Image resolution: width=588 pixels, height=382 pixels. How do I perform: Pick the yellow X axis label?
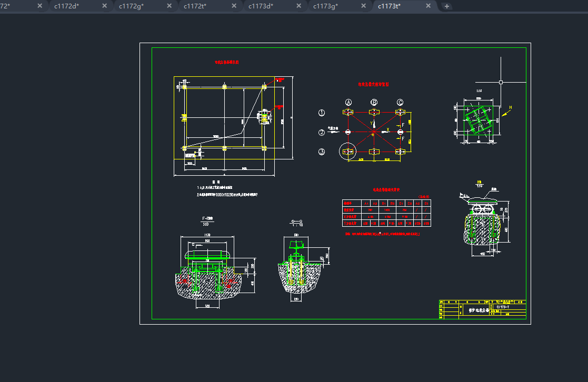388,130
